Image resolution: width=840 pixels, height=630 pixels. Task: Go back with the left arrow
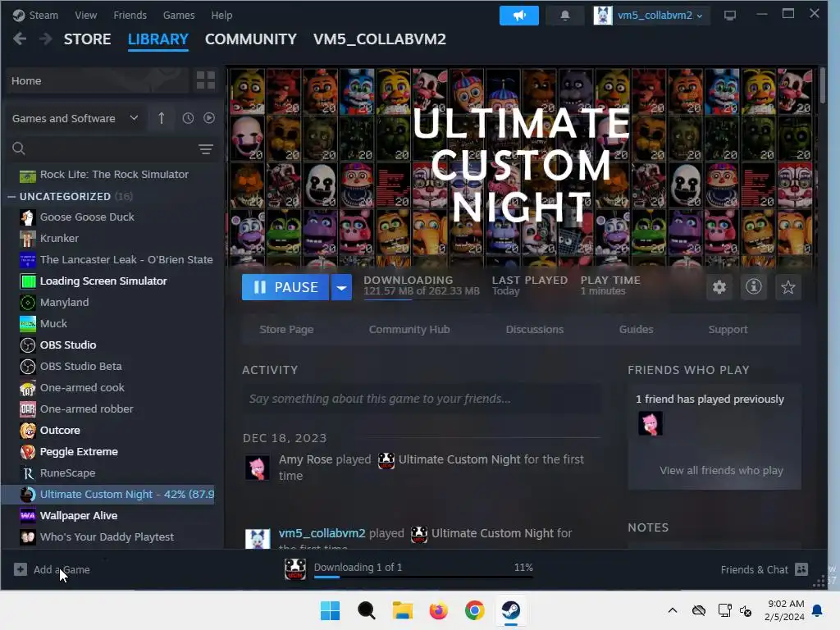tap(20, 39)
